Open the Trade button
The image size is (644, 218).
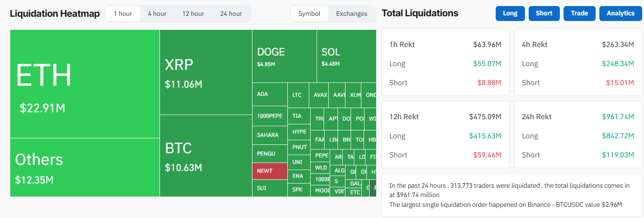click(579, 14)
